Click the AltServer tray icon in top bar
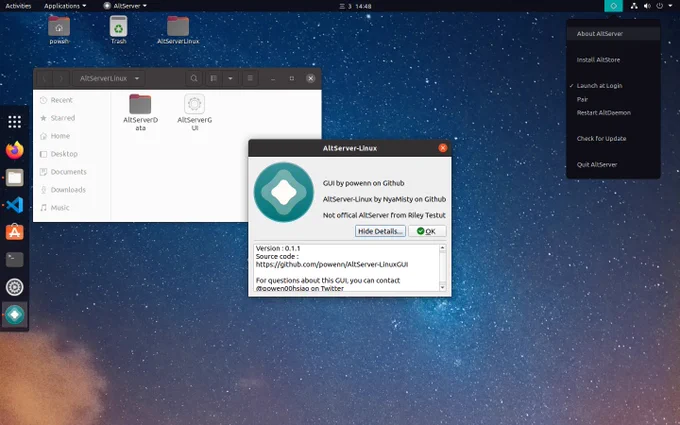 click(613, 6)
